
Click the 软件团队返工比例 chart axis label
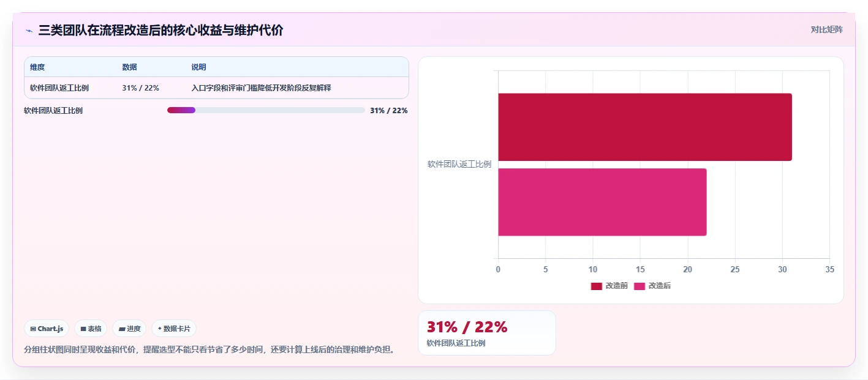(459, 164)
